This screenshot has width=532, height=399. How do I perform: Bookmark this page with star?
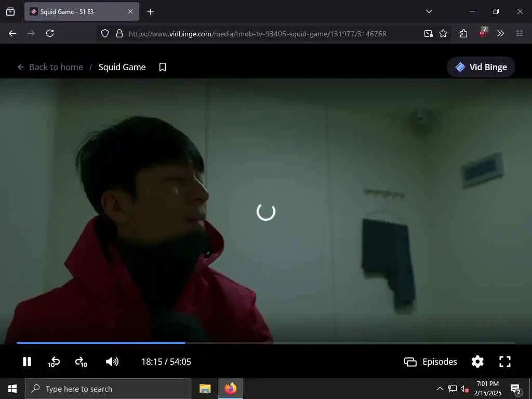pos(443,34)
